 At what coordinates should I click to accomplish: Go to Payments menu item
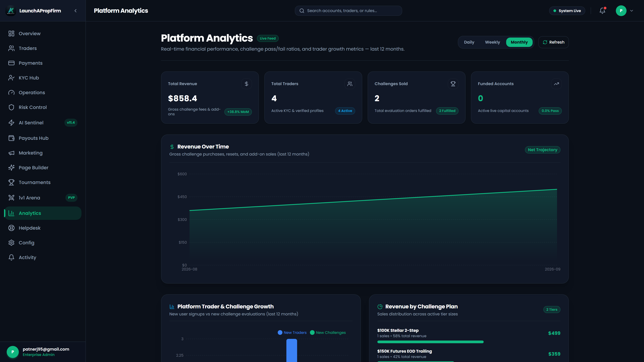pyautogui.click(x=43, y=63)
